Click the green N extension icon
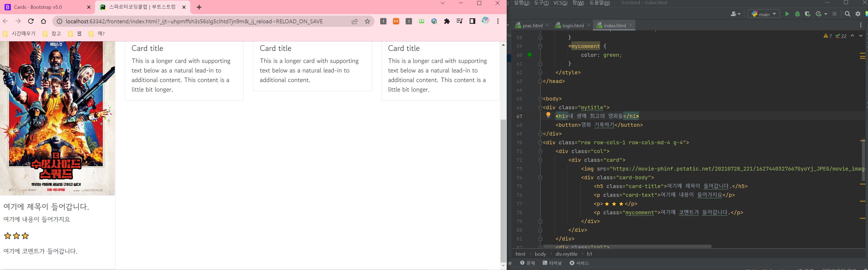The image size is (868, 270). (422, 21)
